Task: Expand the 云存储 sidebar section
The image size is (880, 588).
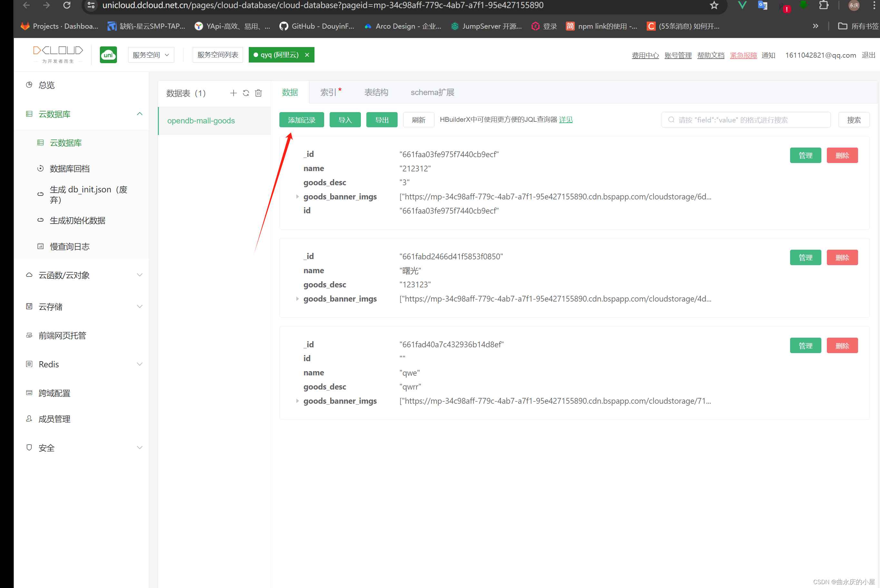Action: click(x=82, y=307)
